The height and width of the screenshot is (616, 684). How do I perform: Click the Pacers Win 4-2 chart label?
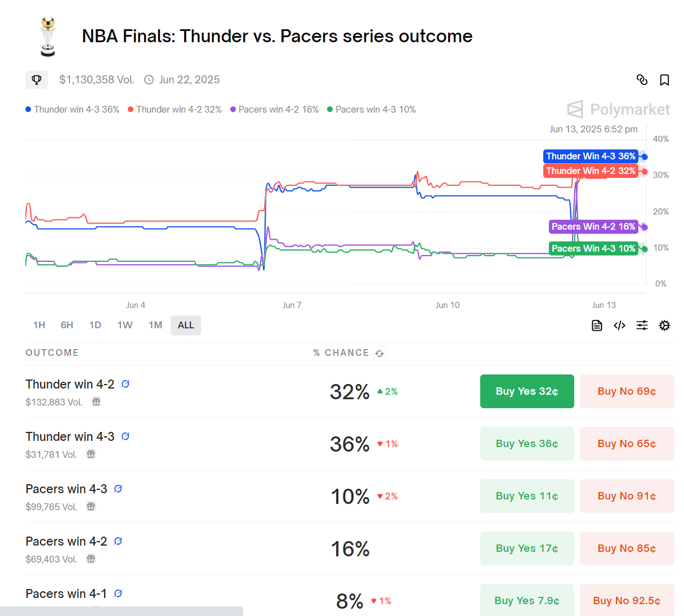point(593,227)
